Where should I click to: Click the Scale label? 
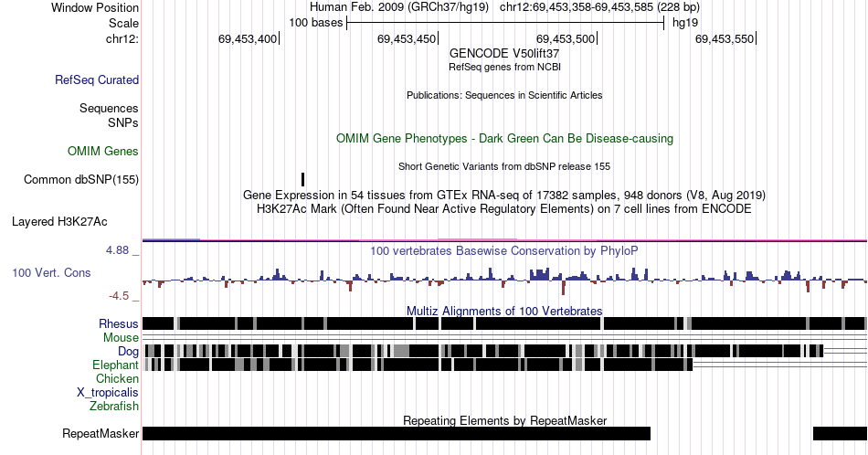123,23
